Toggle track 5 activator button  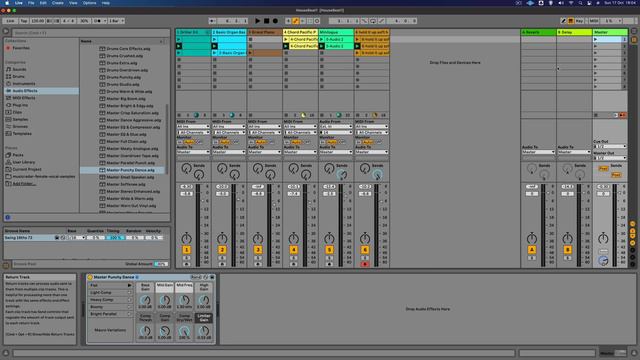329,249
